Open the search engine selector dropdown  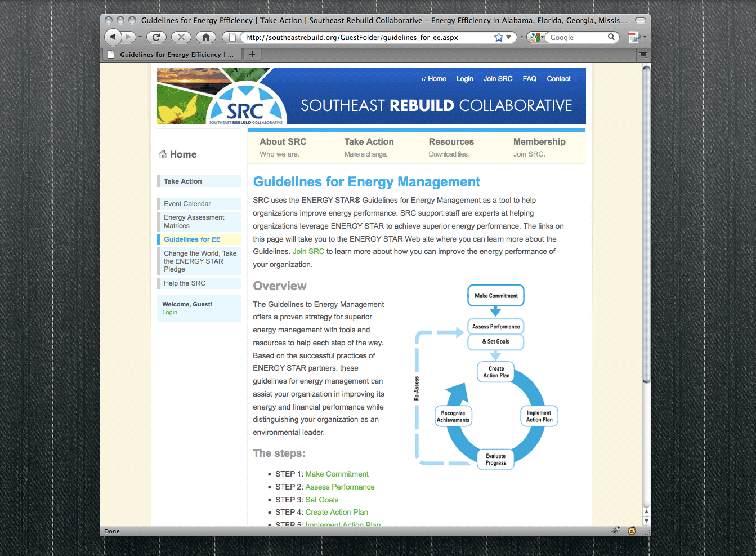pyautogui.click(x=536, y=37)
